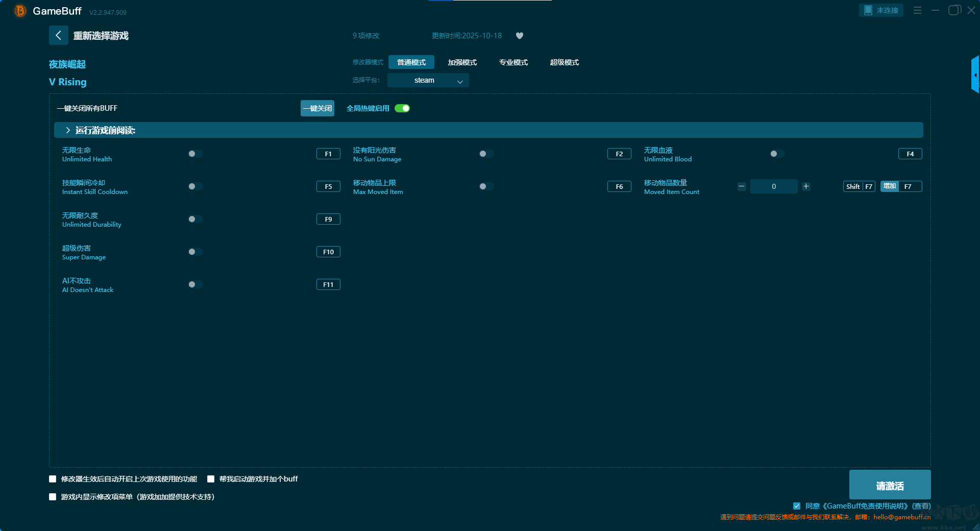Switch to the 加强模式 tab

point(462,62)
